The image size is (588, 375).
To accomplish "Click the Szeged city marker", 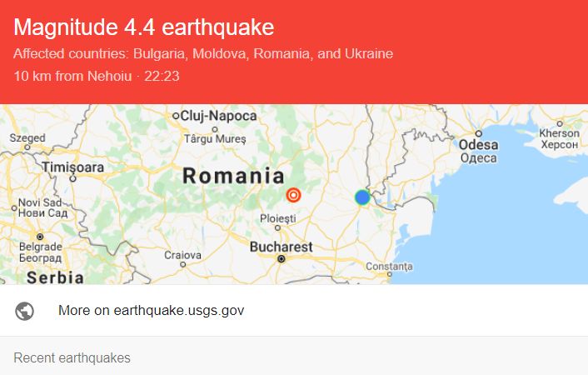I will click(27, 147).
